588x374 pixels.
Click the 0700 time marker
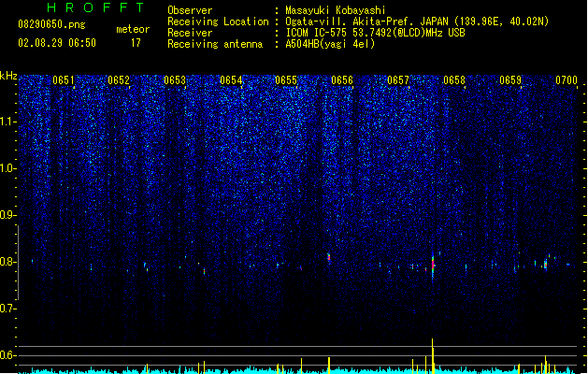(566, 80)
